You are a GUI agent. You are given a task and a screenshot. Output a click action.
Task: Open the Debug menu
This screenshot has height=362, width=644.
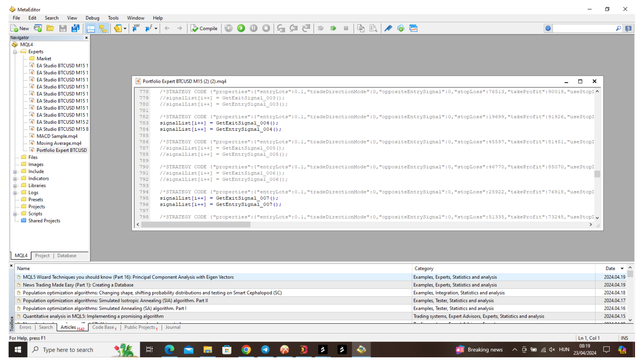(x=92, y=18)
